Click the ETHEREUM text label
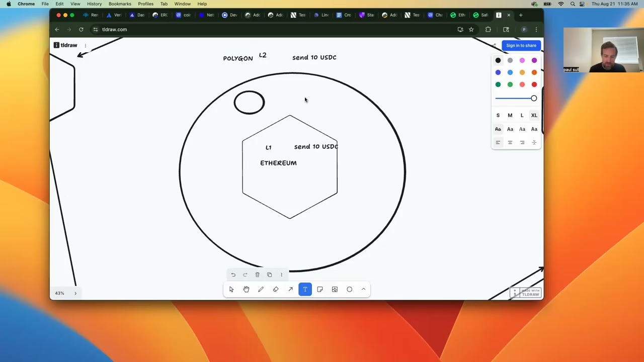 tap(278, 163)
